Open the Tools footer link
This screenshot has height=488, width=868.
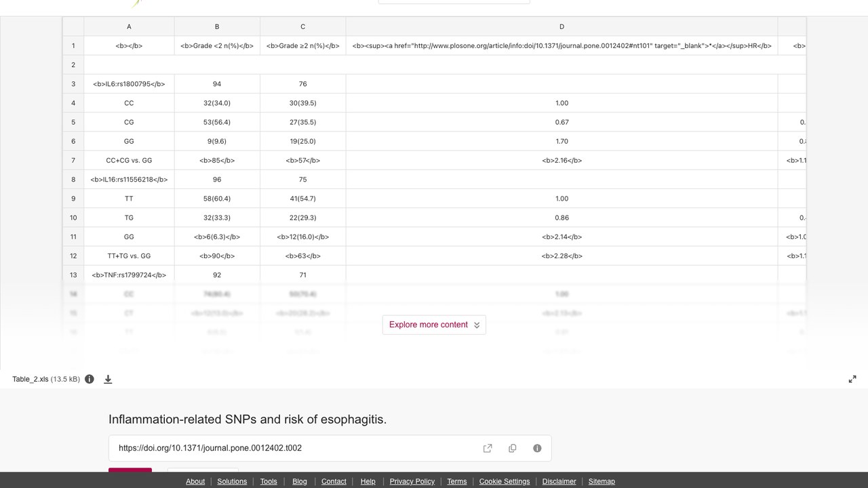(x=269, y=481)
